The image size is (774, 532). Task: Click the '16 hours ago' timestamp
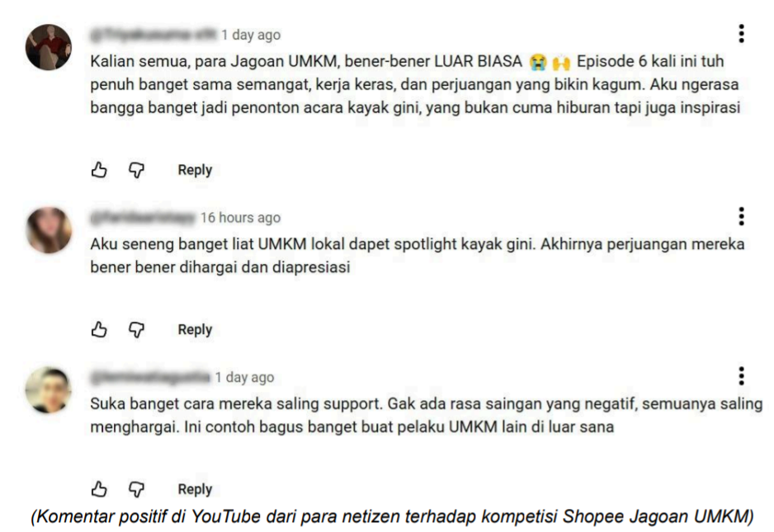tap(240, 218)
